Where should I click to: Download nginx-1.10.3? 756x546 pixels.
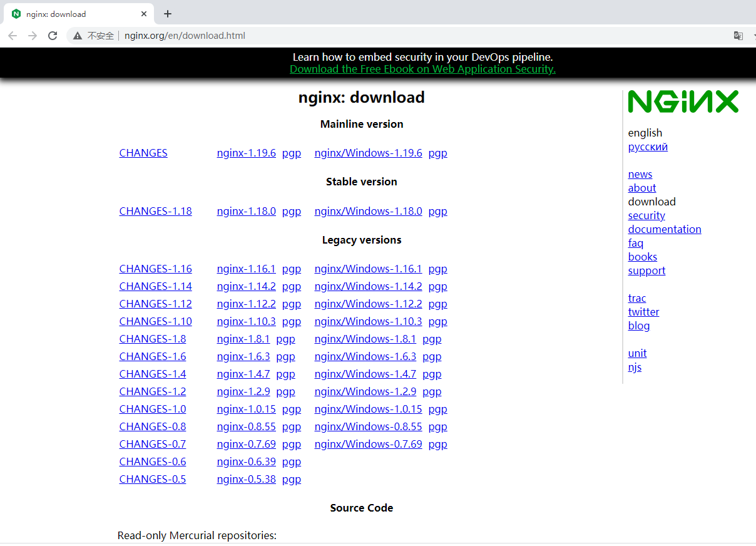[246, 321]
